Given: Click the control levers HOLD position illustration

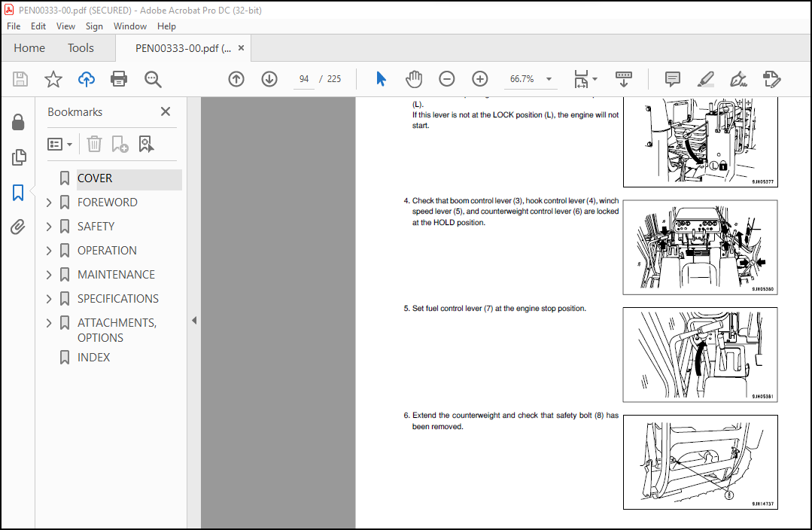Looking at the screenshot, I should click(700, 247).
